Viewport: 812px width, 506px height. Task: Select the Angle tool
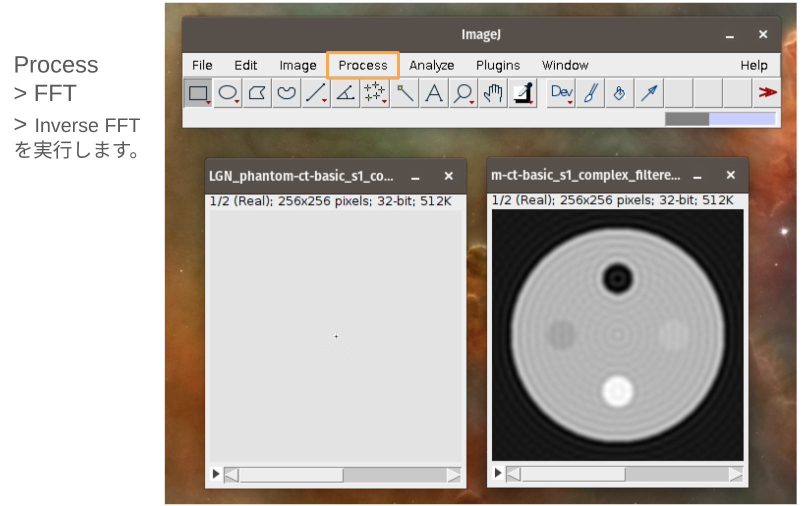(346, 93)
